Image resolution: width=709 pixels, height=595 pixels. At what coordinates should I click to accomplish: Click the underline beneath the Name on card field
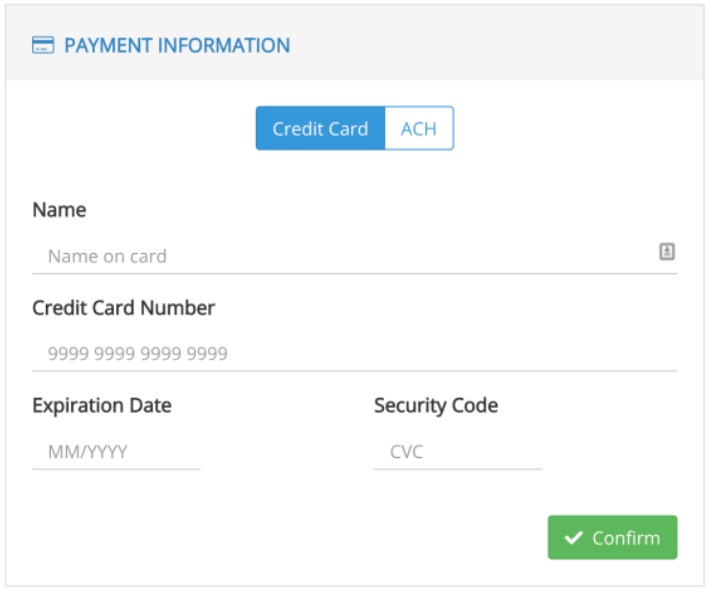354,274
